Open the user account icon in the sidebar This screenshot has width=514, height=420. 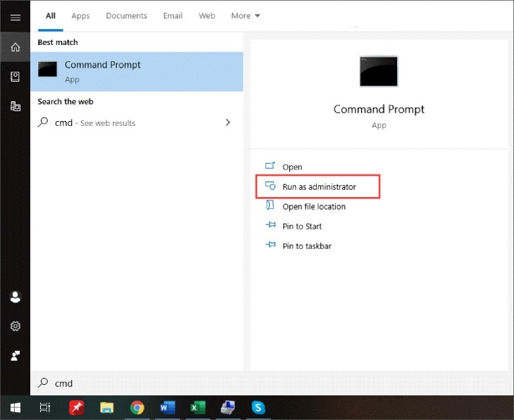[x=15, y=297]
